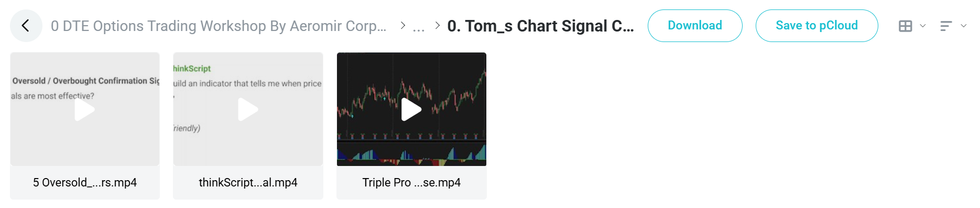Open the thinkScript...al.mp4 file name
The height and width of the screenshot is (208, 980).
click(248, 182)
